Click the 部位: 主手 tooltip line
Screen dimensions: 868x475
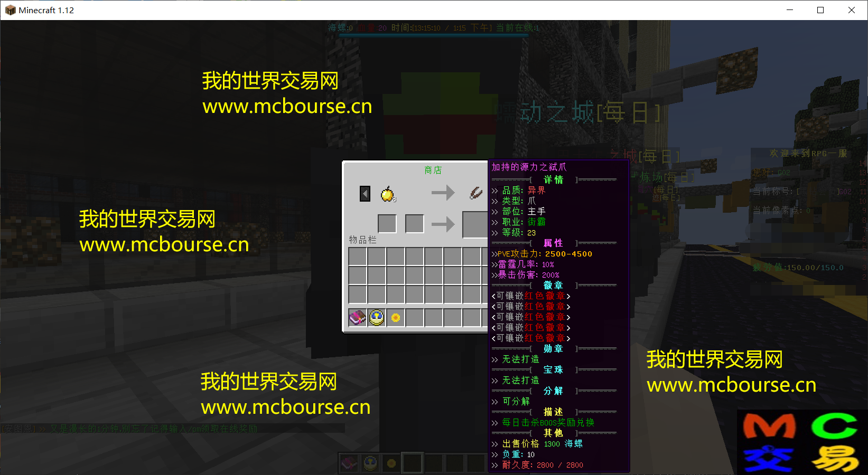tap(518, 211)
